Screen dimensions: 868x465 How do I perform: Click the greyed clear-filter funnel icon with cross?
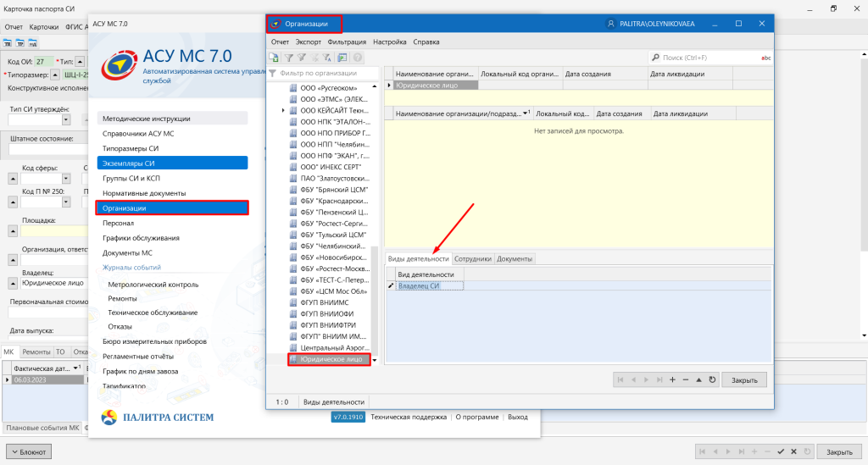314,58
